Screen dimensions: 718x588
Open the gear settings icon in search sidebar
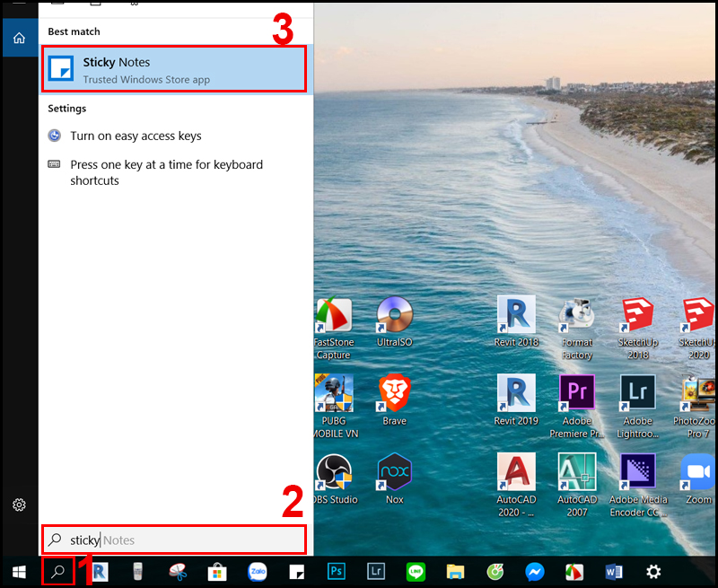pos(19,505)
